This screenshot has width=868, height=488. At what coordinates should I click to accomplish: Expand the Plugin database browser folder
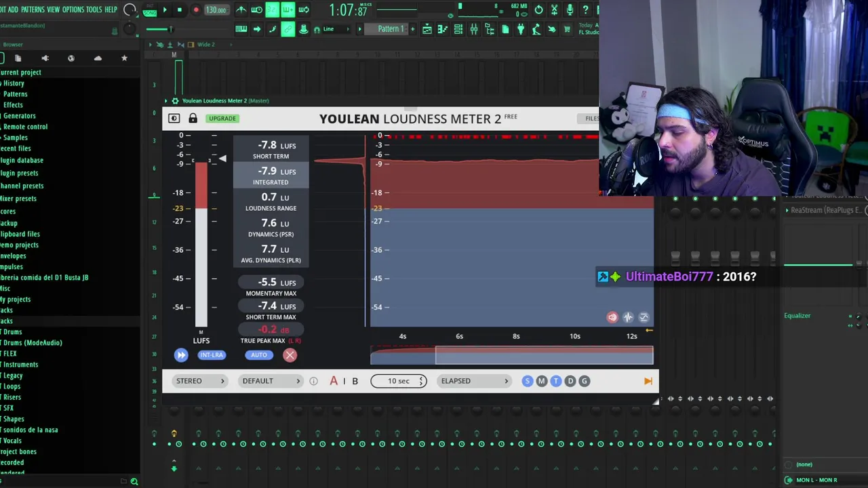[x=22, y=160]
